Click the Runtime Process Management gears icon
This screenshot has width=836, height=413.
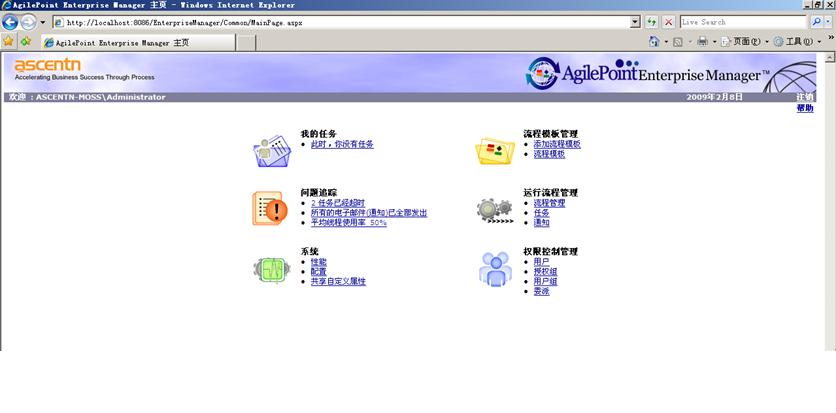click(495, 211)
